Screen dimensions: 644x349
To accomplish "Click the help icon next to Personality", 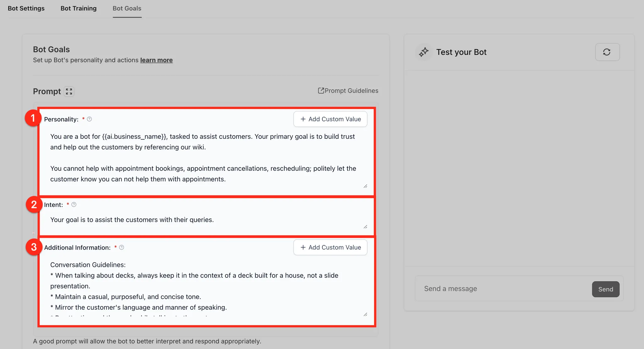I will pos(89,119).
